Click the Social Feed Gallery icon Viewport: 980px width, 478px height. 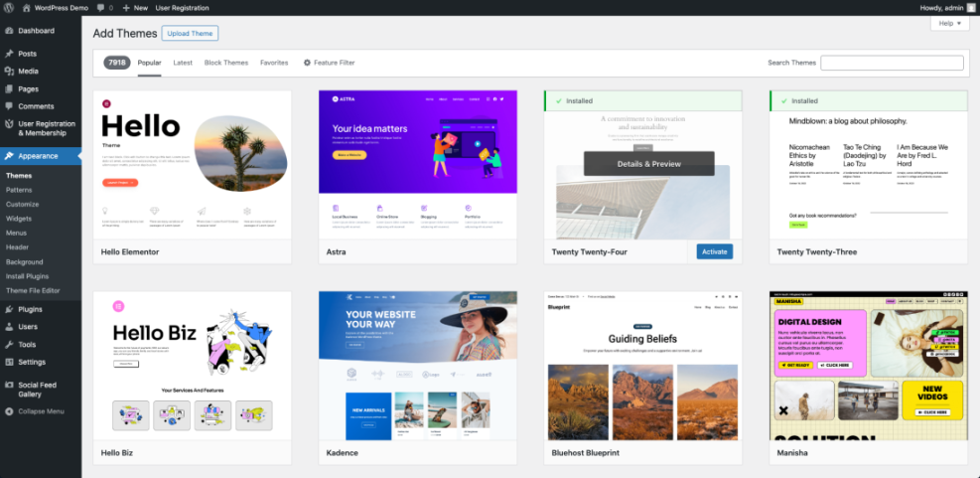9,385
